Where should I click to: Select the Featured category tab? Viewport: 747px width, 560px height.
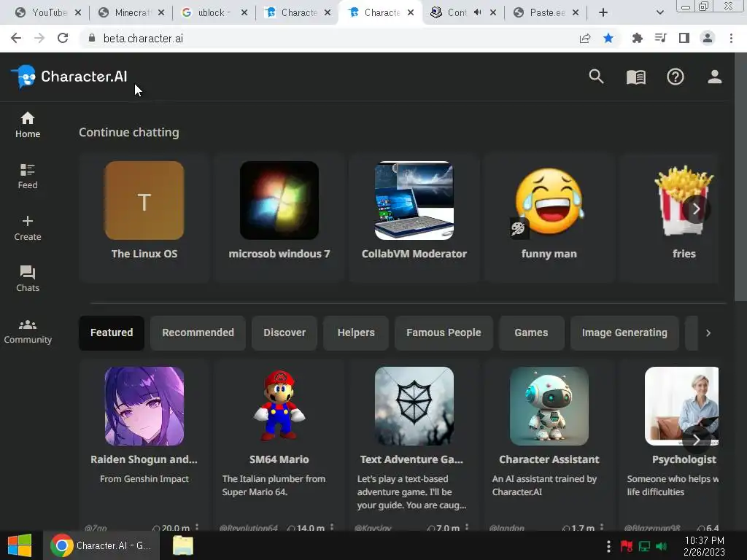112,332
